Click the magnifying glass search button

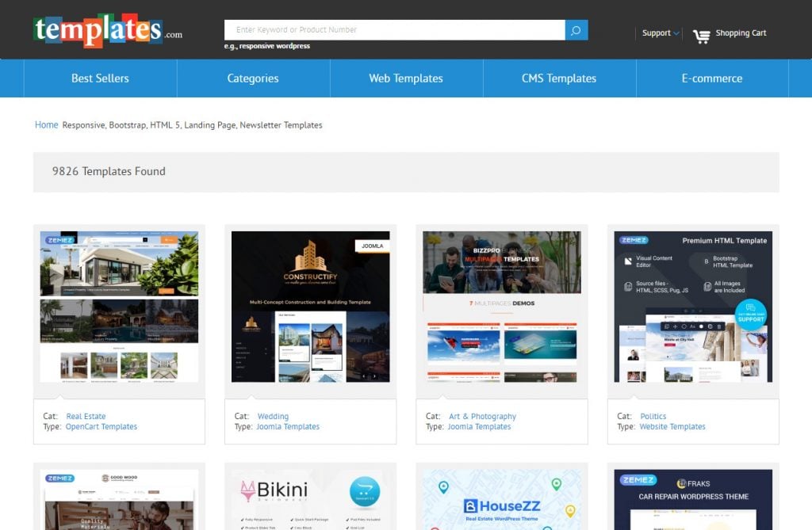[576, 30]
